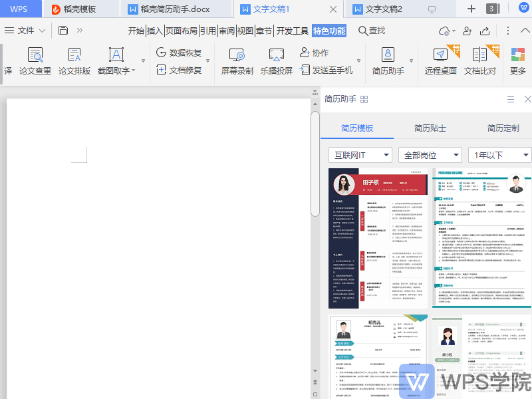This screenshot has height=399, width=532.
Task: Switch to the 开发工具 ribbon tab
Action: point(292,31)
